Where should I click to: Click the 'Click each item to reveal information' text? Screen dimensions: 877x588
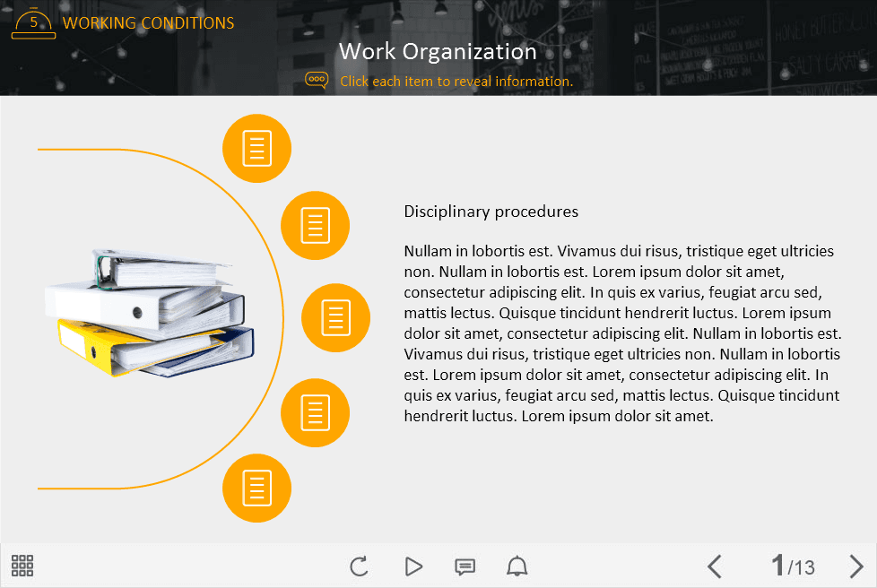point(456,82)
